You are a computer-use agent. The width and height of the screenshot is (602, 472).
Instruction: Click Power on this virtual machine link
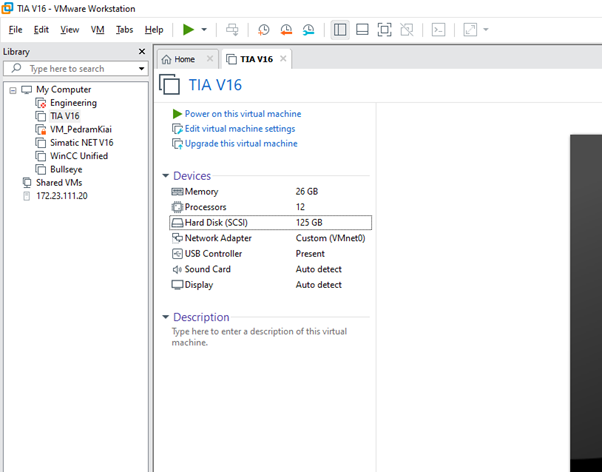coord(243,114)
